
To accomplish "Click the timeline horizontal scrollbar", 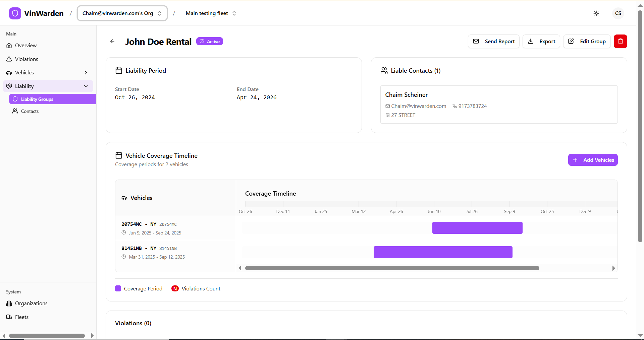I will 392,268.
